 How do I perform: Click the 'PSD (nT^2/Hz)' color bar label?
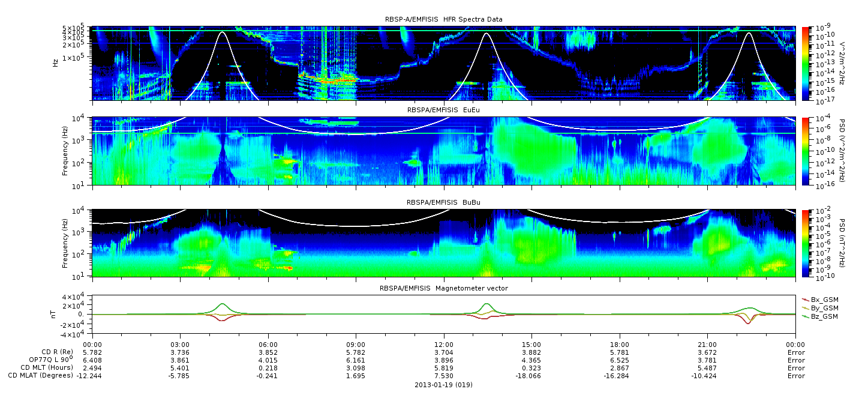(843, 243)
